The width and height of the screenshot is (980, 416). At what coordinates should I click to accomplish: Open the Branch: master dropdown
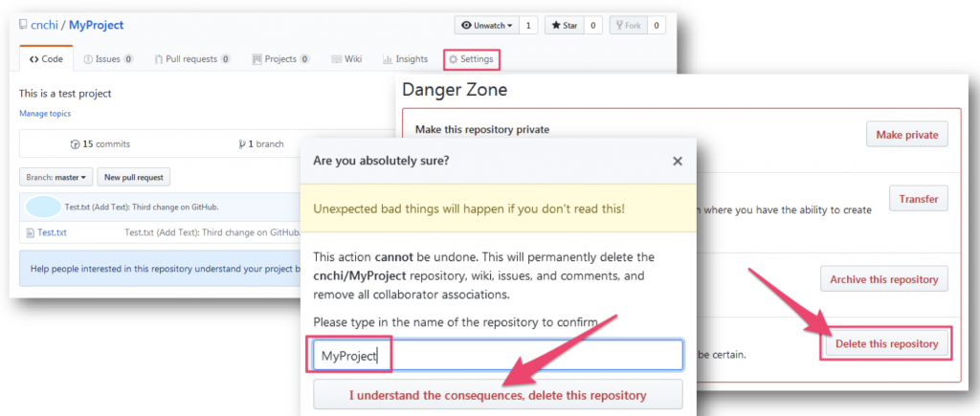(56, 177)
